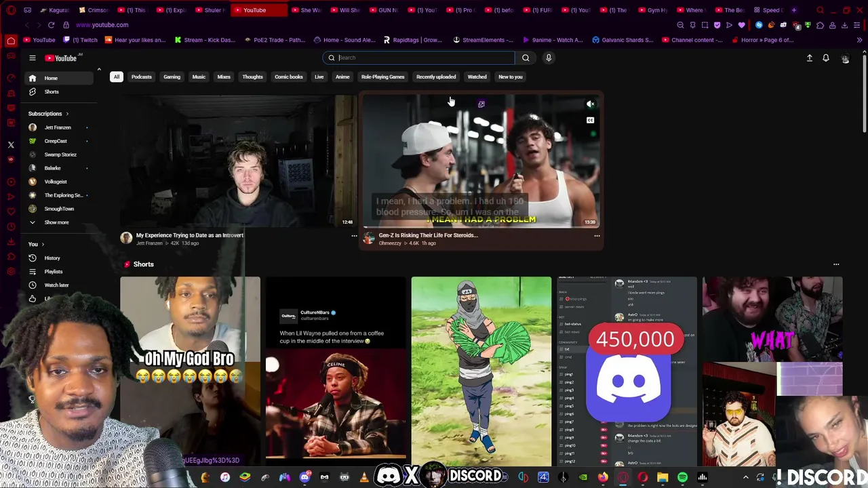This screenshot has width=868, height=488.
Task: Click the page vertical scrollbar
Action: coord(864,93)
